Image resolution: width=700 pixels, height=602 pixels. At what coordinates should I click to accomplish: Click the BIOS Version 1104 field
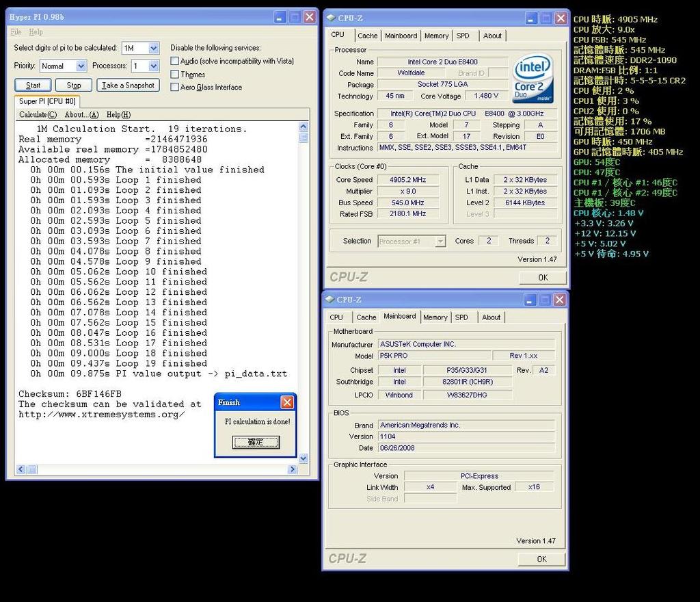click(x=466, y=436)
